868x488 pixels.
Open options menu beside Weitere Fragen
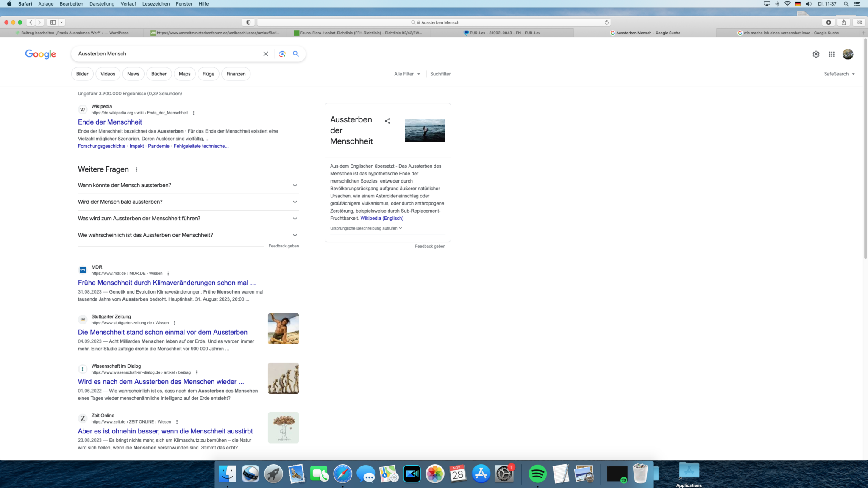point(136,169)
